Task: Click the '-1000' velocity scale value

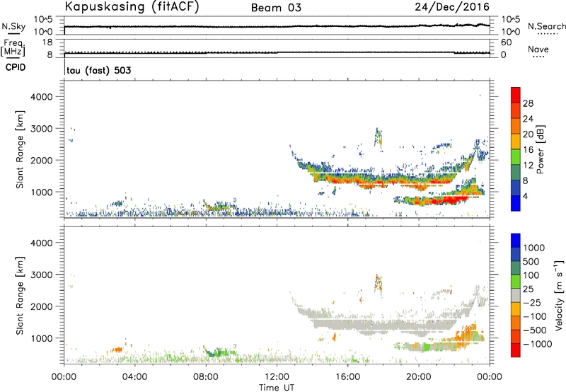Action: (538, 344)
